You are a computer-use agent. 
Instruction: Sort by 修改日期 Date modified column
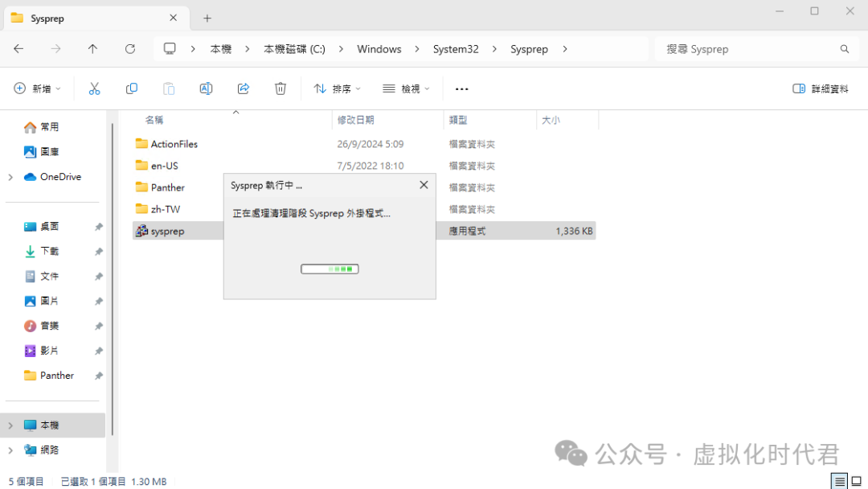[355, 120]
